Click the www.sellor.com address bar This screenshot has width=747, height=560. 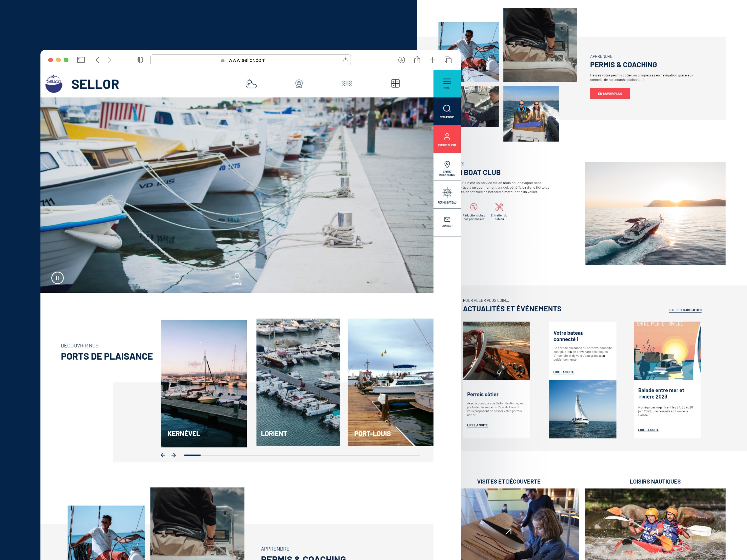tap(250, 60)
